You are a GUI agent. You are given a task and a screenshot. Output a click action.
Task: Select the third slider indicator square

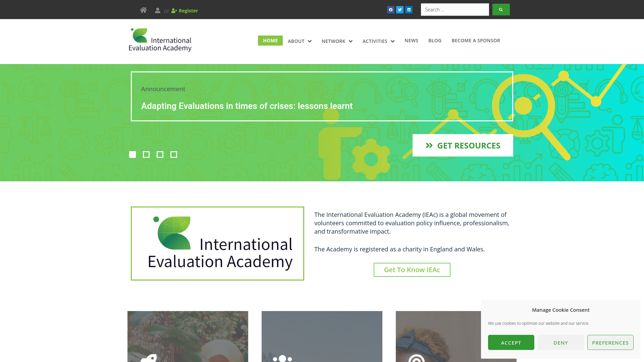point(160,155)
